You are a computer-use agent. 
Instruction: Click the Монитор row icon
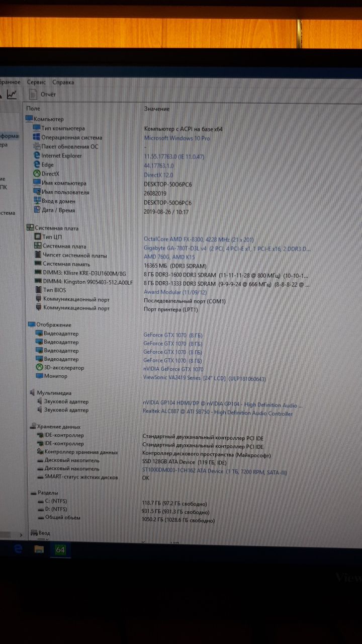(x=40, y=376)
